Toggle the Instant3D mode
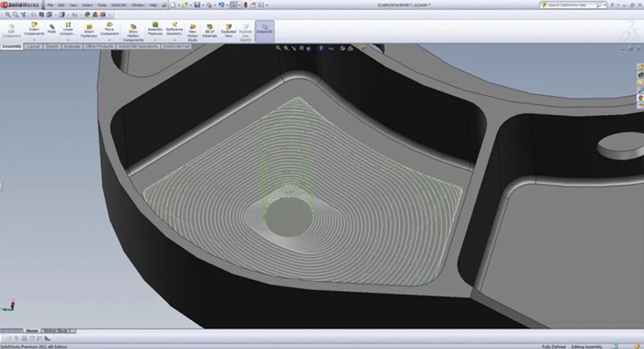The image size is (644, 349). pyautogui.click(x=265, y=29)
